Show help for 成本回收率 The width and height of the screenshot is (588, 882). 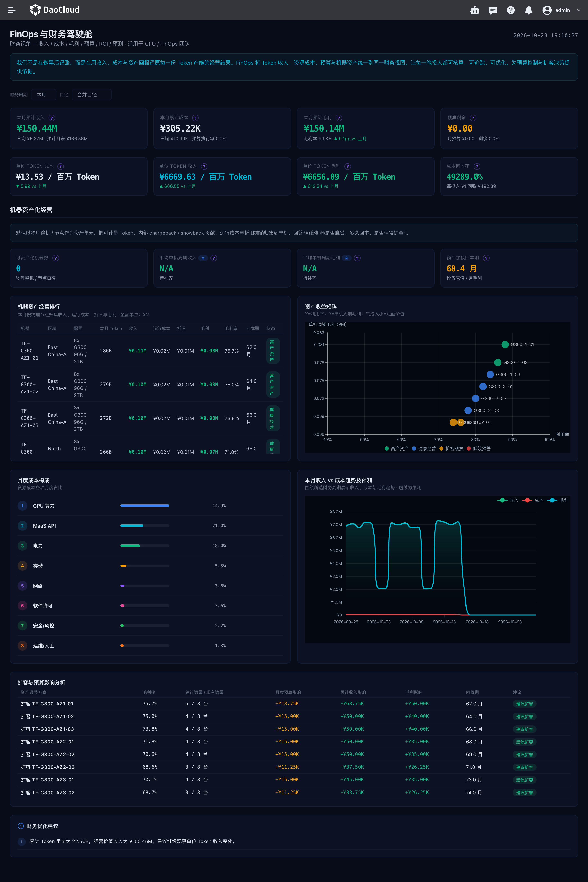point(477,166)
